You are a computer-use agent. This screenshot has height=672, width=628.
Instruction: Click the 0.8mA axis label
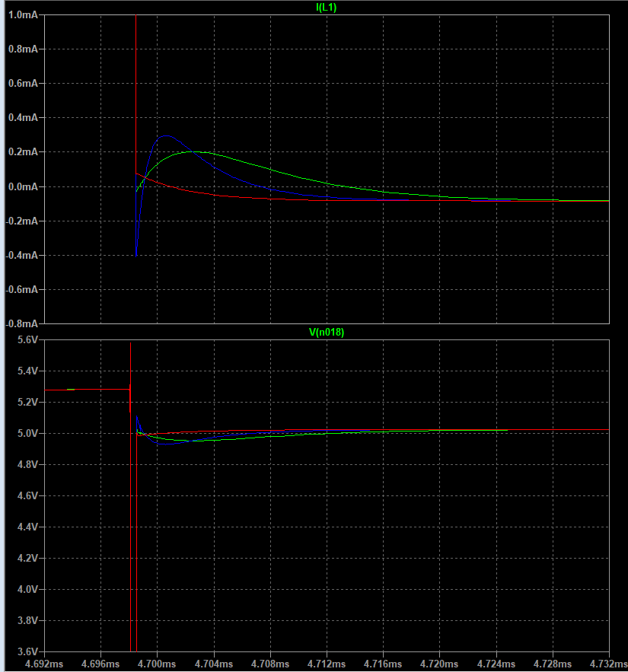(x=23, y=49)
